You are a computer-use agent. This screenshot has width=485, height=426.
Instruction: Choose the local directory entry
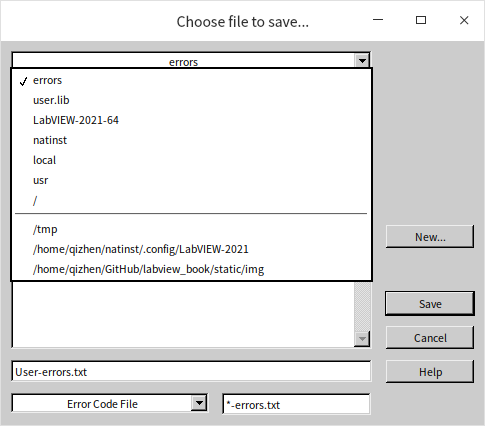pos(192,160)
